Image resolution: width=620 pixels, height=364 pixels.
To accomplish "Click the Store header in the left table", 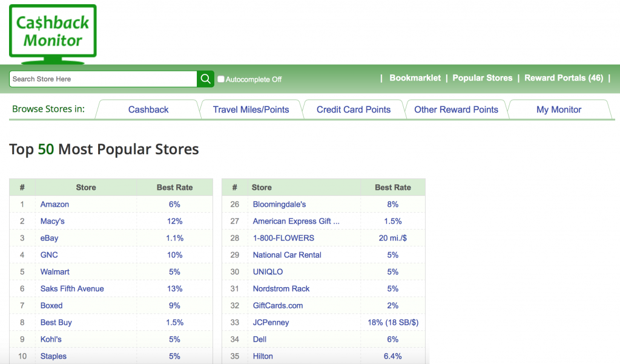I will tap(86, 187).
